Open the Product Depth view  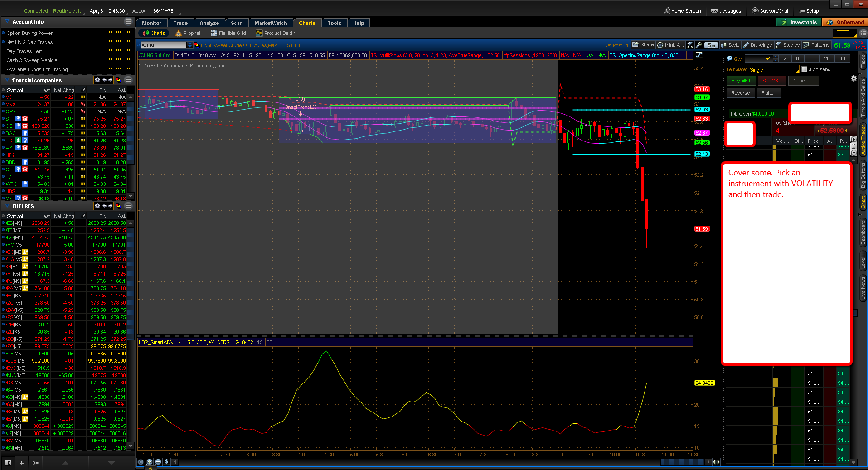point(276,33)
